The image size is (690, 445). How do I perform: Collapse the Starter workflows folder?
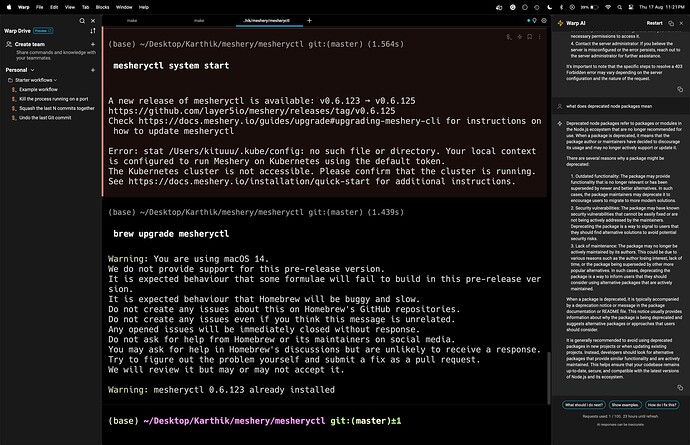34,80
